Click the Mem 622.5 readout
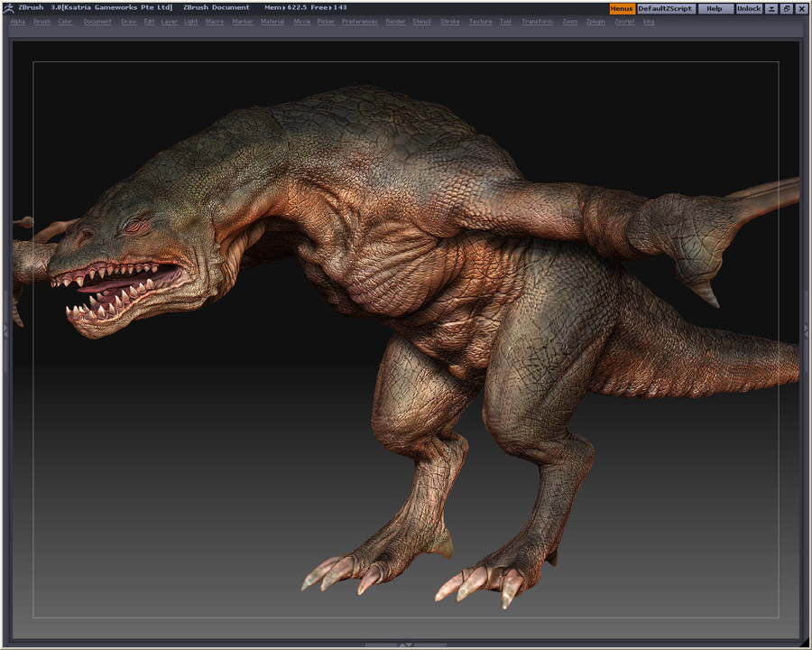This screenshot has height=650, width=812. tap(285, 8)
